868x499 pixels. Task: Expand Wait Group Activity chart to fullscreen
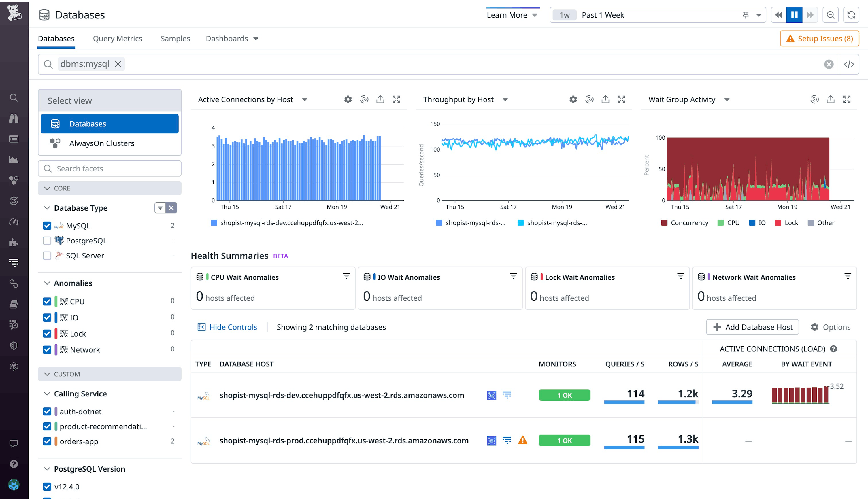846,99
